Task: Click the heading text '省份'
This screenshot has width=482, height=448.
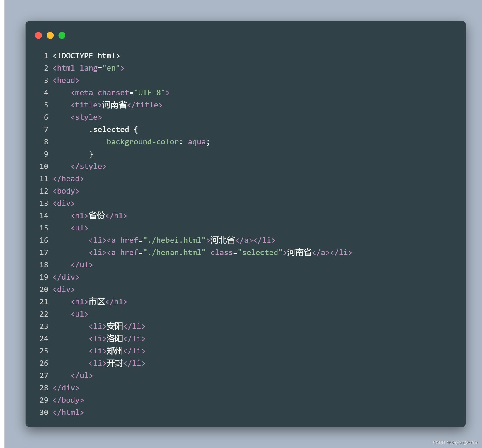Action: tap(97, 216)
